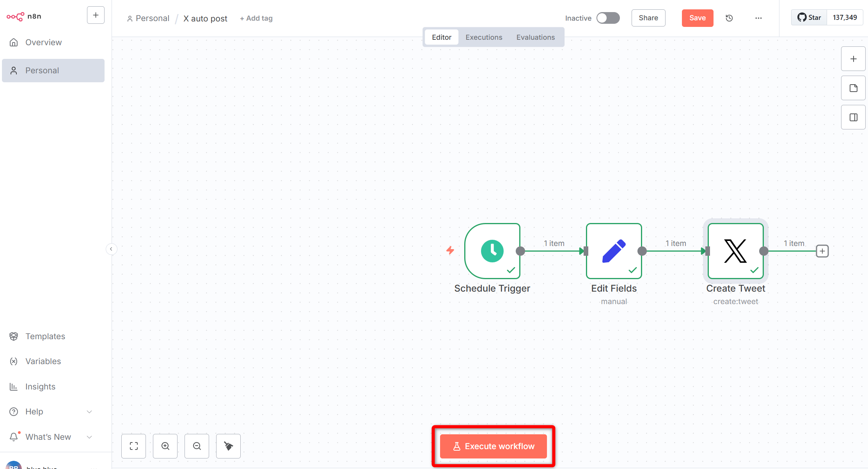Open the three-dot workflow options menu
This screenshot has width=868, height=469.
[x=758, y=18]
